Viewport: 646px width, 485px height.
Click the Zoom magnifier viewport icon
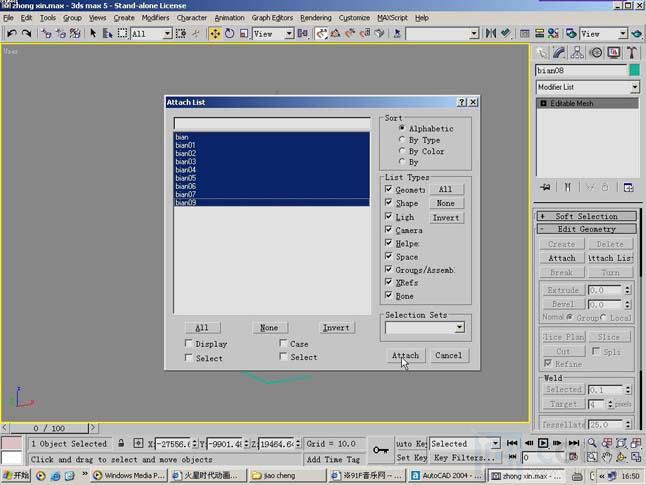click(592, 443)
